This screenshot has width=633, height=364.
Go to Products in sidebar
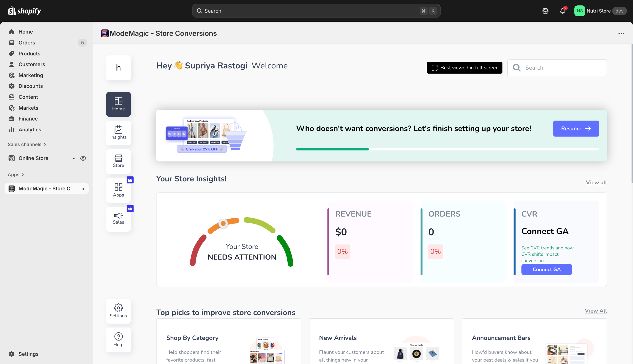29,54
